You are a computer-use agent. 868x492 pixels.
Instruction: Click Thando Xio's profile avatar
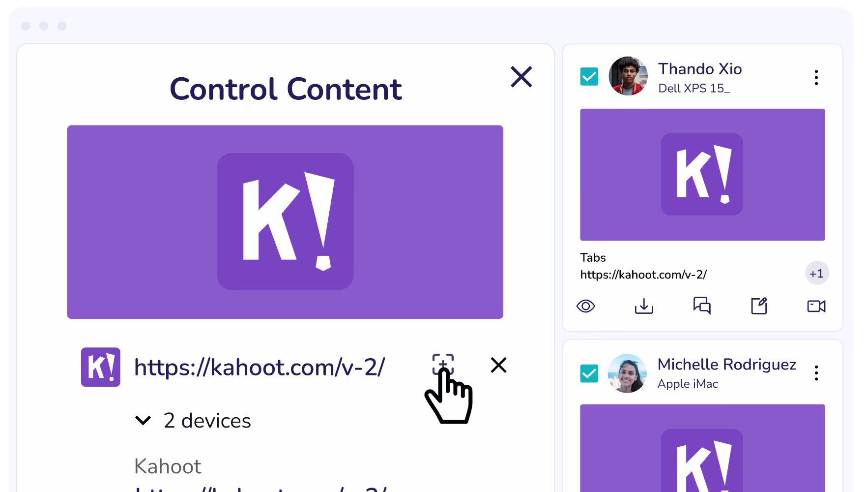(x=628, y=76)
